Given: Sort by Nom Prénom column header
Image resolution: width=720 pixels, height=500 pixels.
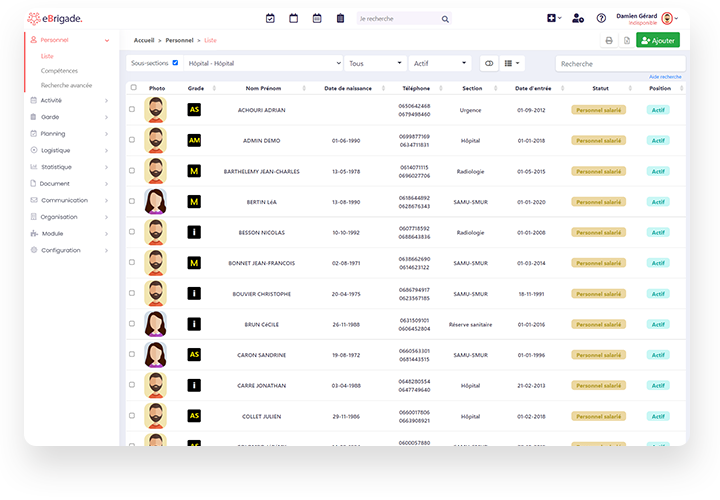Looking at the screenshot, I should tap(263, 88).
